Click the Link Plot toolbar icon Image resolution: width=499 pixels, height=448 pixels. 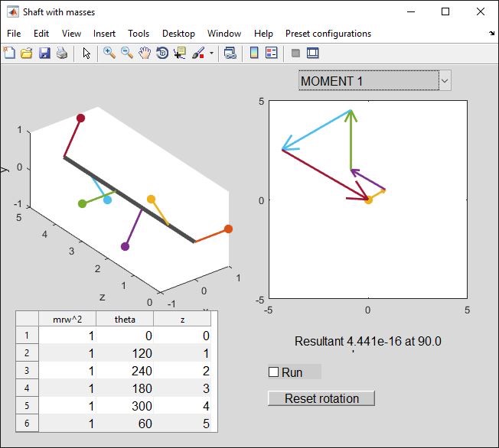click(230, 53)
